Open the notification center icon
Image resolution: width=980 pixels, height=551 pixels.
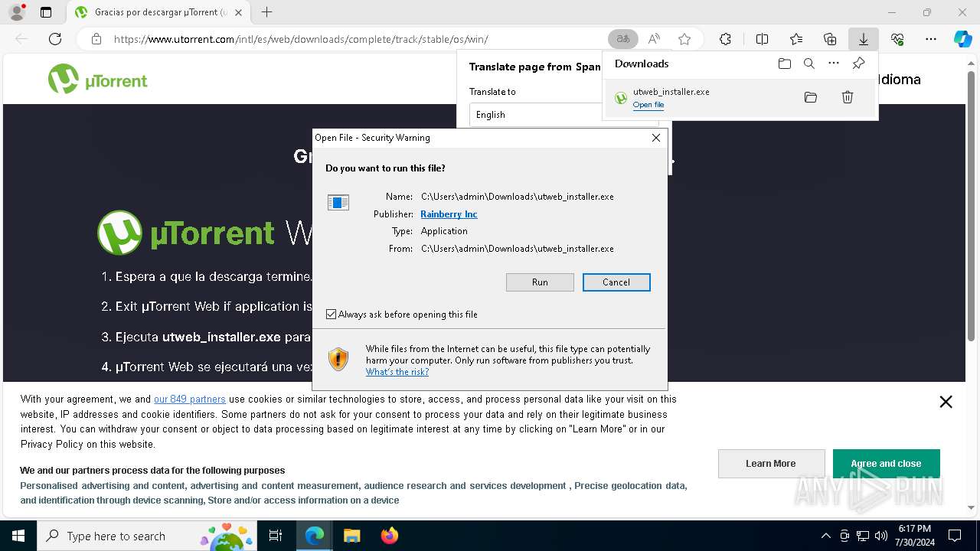point(955,536)
